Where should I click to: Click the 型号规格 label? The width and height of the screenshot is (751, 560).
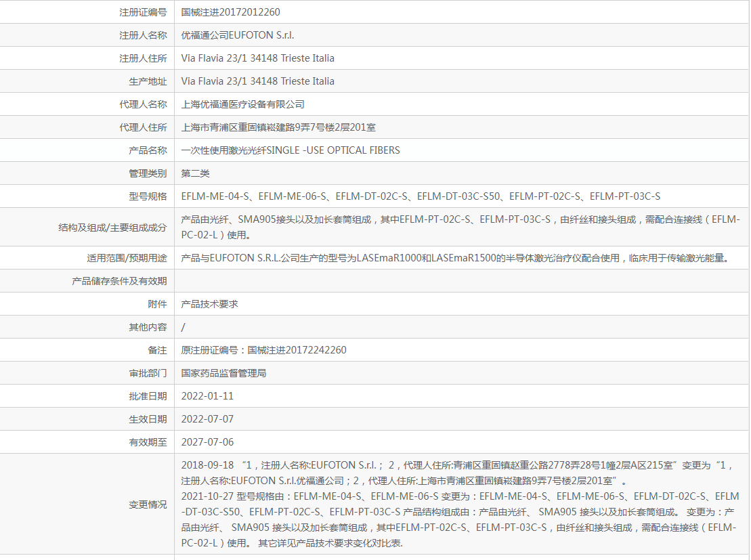pos(148,196)
